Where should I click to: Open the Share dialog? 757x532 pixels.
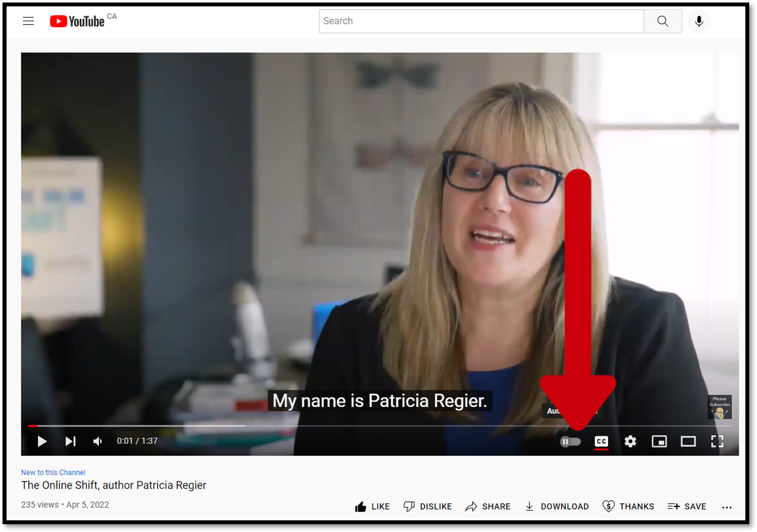[x=488, y=506]
